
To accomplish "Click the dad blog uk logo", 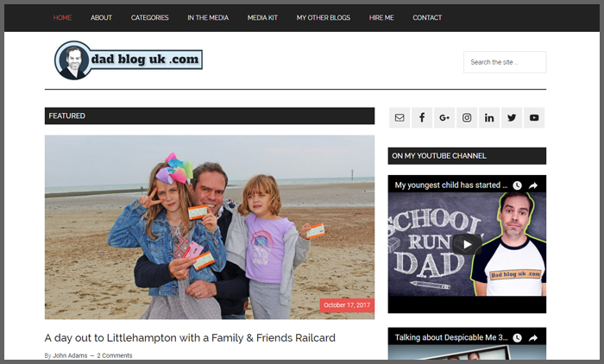I will click(x=129, y=60).
